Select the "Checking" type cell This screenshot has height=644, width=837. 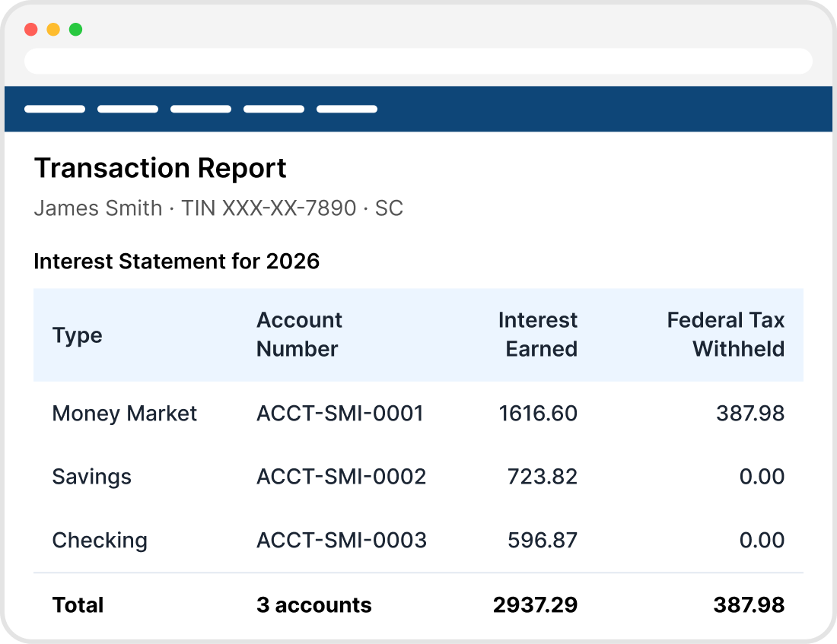[100, 541]
